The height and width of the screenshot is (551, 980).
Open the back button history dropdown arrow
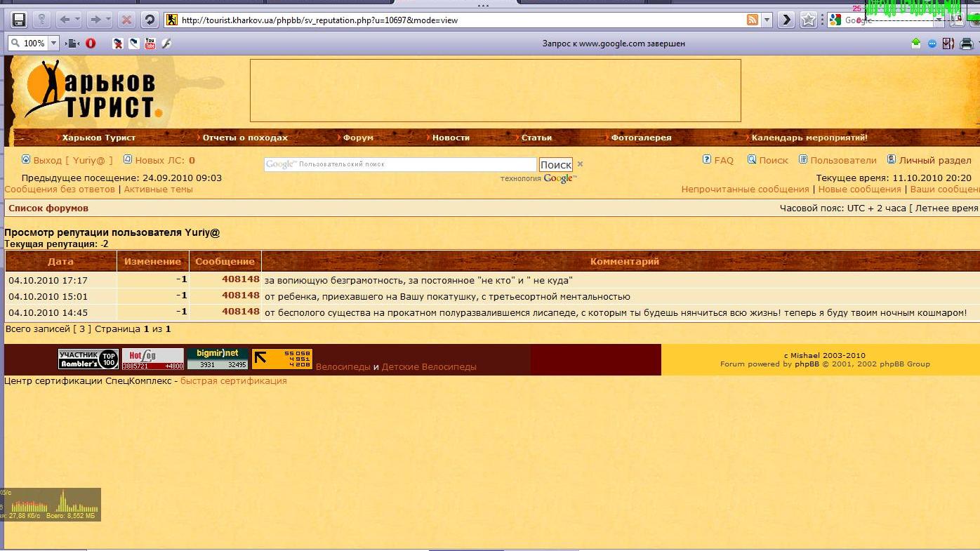click(x=77, y=20)
